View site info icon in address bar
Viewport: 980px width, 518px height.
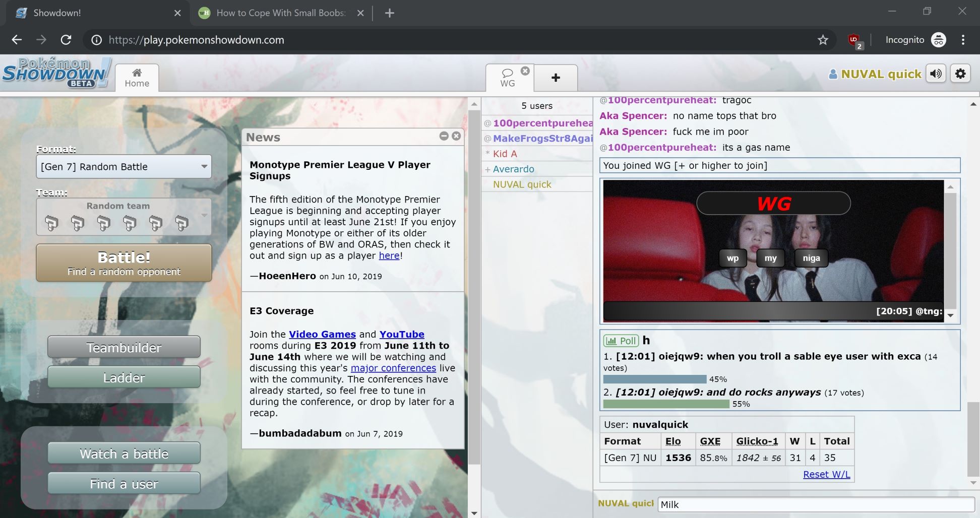tap(96, 40)
